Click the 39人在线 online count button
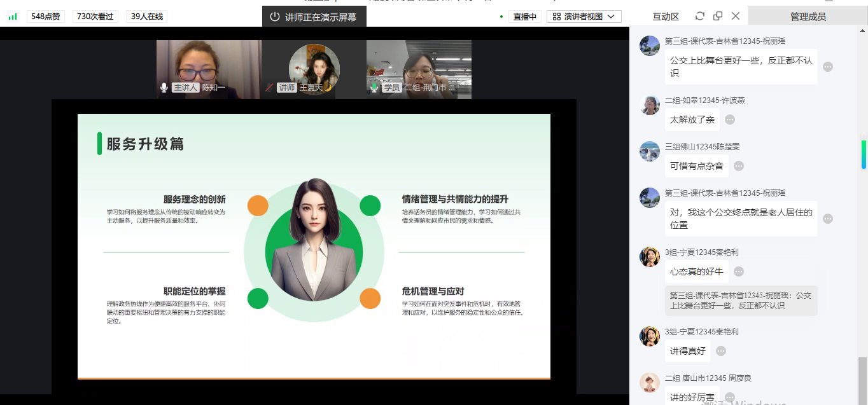 [146, 17]
